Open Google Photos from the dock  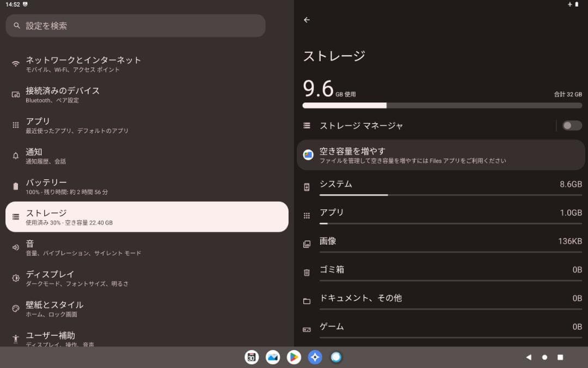(273, 357)
